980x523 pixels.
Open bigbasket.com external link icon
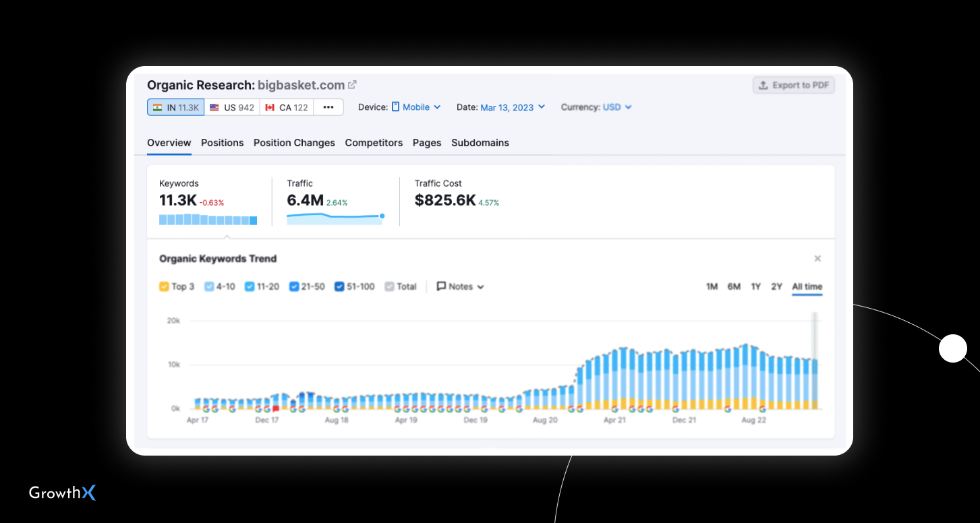(352, 85)
